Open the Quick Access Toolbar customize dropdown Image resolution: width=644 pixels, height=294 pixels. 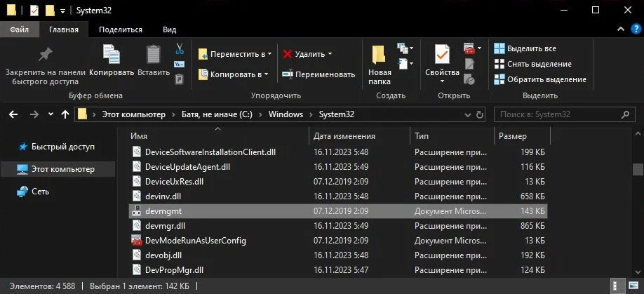[x=62, y=11]
